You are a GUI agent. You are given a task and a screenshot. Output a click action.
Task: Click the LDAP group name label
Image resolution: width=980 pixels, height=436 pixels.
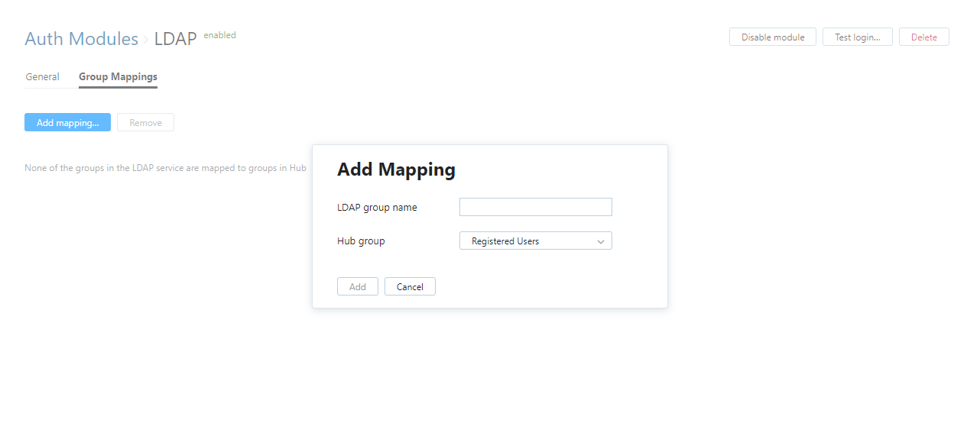coord(377,208)
